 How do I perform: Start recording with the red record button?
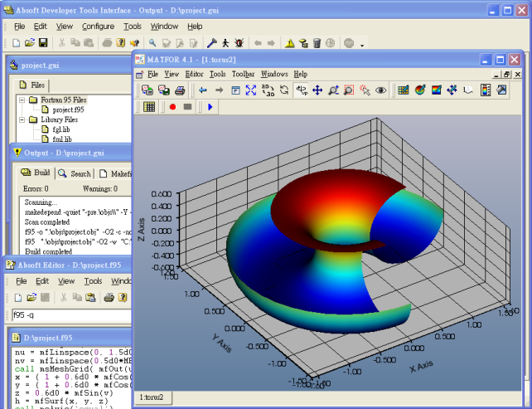(172, 107)
